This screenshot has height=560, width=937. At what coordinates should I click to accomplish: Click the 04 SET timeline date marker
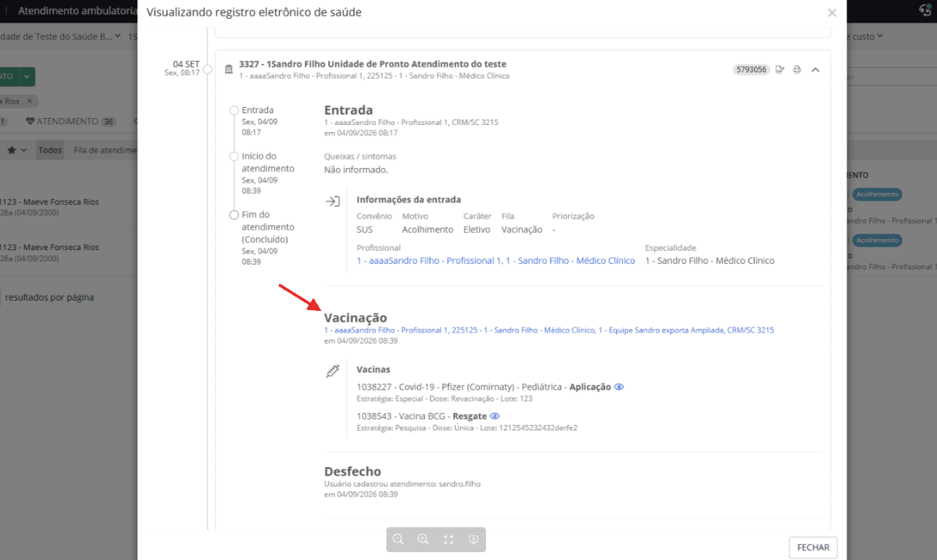[207, 70]
